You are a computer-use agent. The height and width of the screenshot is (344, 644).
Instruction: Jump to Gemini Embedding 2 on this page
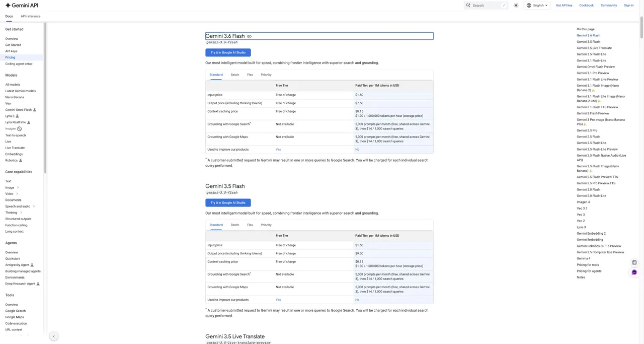[591, 234]
